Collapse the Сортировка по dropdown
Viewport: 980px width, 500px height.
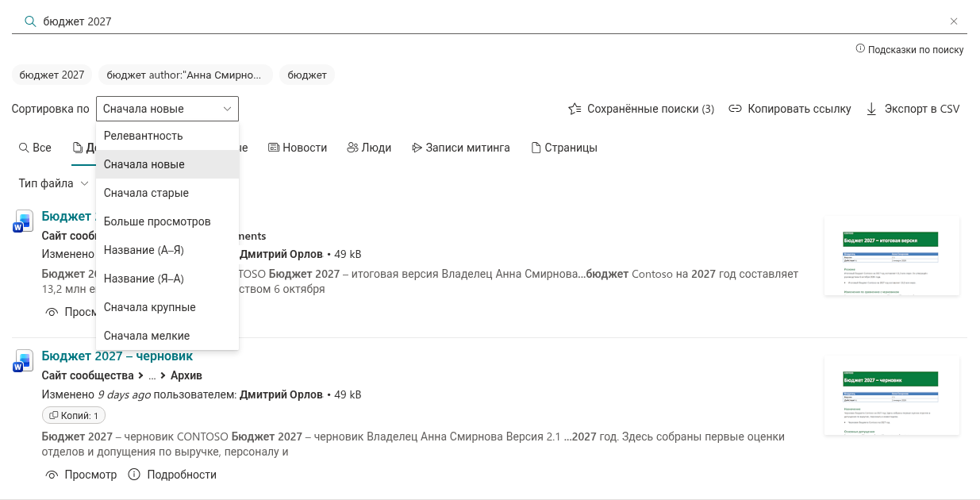[x=167, y=109]
